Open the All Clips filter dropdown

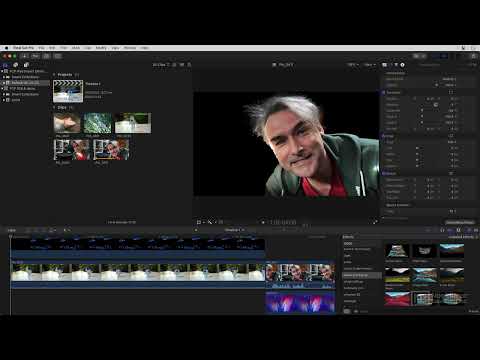(x=161, y=65)
